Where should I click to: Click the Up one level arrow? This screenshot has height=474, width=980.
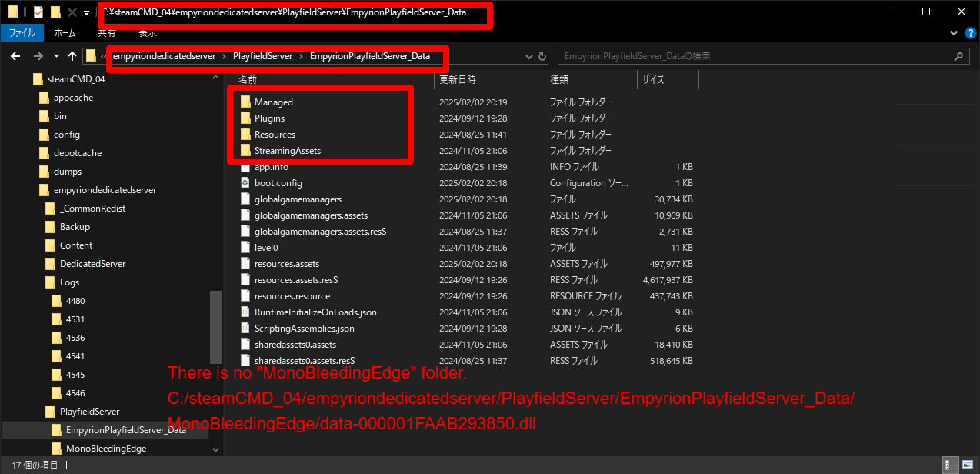tap(72, 56)
